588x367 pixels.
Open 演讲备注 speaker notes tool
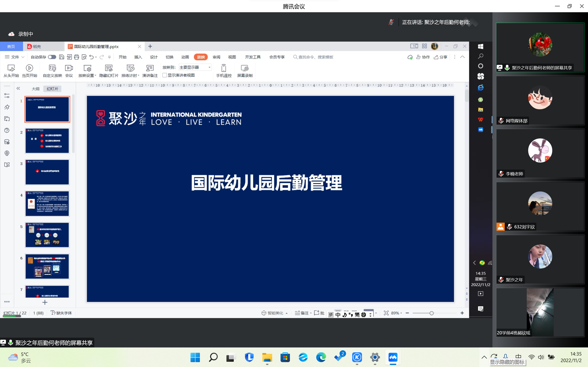click(150, 68)
